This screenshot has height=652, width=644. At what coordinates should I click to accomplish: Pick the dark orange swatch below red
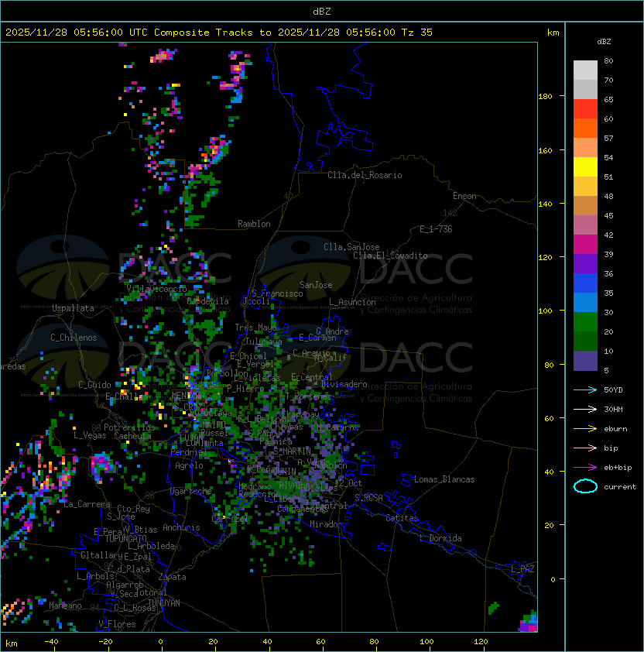coord(585,128)
